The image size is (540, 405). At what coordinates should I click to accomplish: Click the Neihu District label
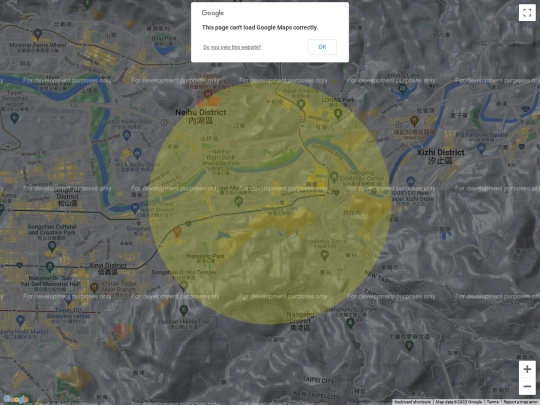pyautogui.click(x=200, y=116)
